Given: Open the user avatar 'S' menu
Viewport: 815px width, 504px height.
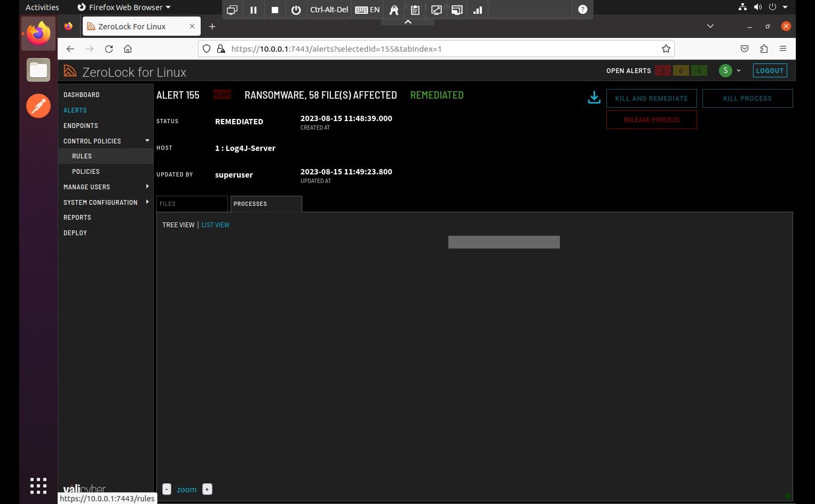Looking at the screenshot, I should point(725,70).
